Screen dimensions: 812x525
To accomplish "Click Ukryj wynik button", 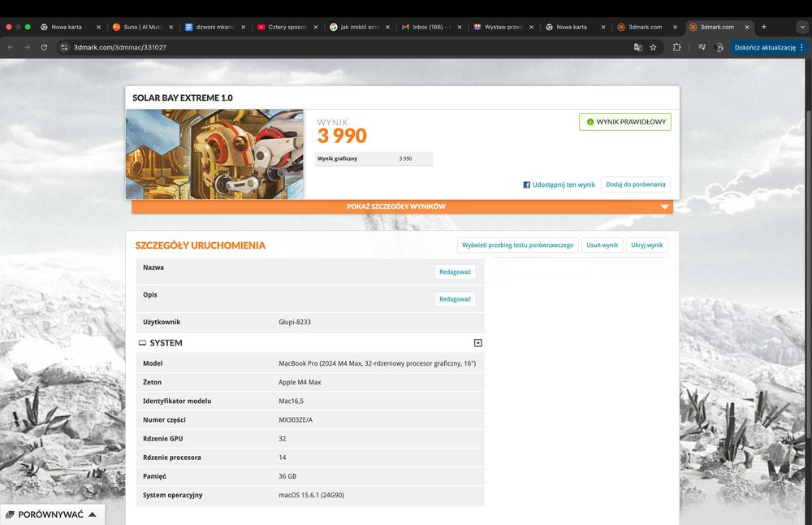I will point(647,245).
